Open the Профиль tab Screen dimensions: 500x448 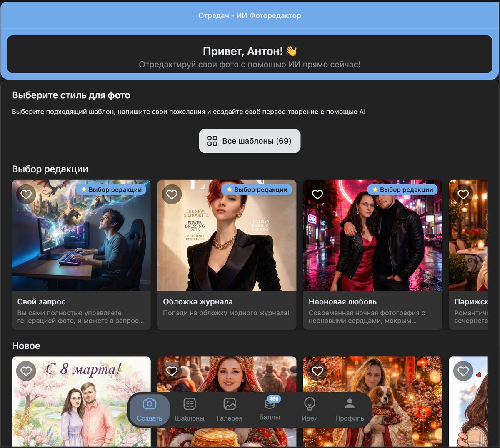tap(350, 410)
